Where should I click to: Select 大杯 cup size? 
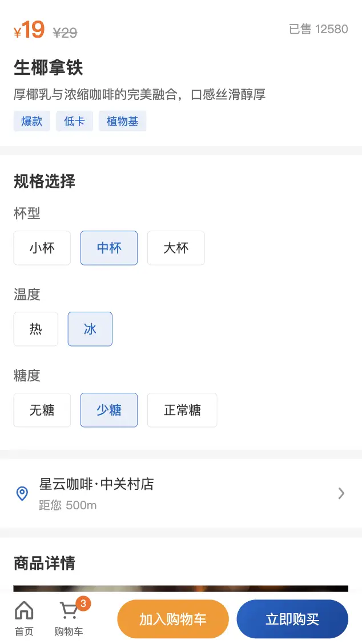click(176, 248)
